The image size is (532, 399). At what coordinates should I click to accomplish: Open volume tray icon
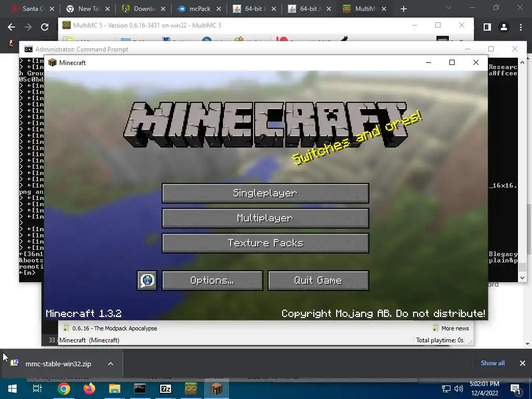point(458,389)
